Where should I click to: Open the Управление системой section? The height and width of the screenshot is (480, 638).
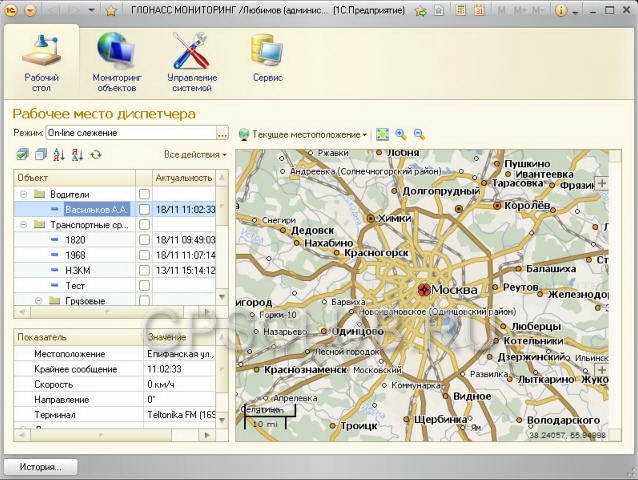(x=192, y=62)
